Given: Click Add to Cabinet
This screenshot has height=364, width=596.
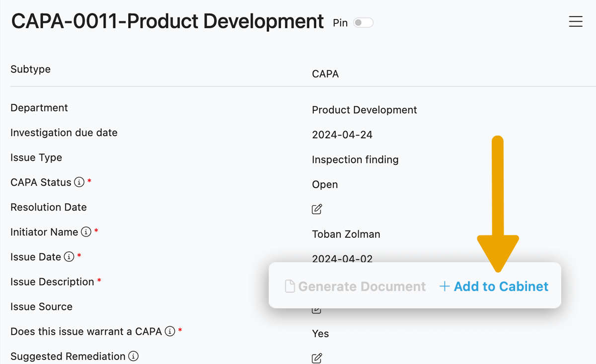Looking at the screenshot, I should pos(494,287).
